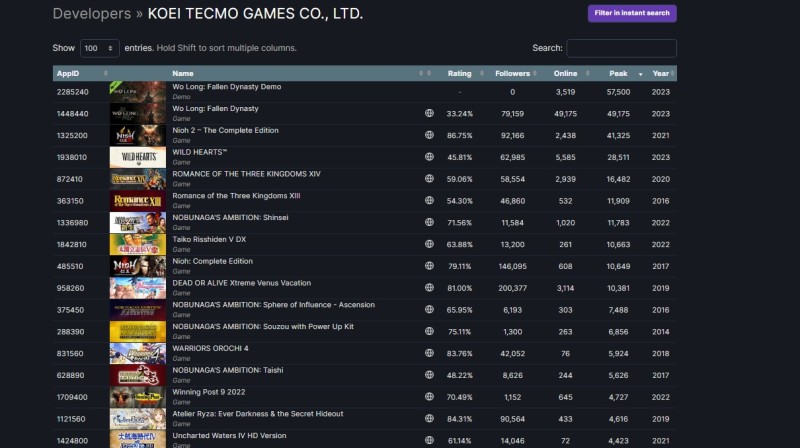Image resolution: width=800 pixels, height=448 pixels.
Task: Sort table by AppID column
Action: (x=82, y=73)
